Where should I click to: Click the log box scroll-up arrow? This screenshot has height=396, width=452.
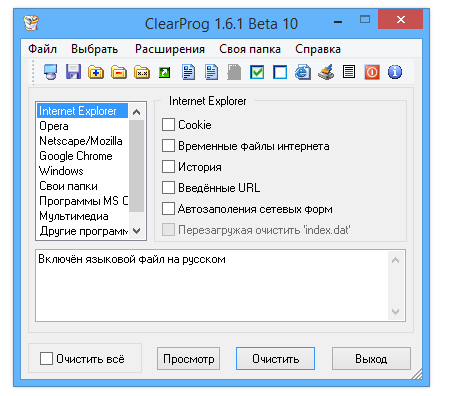[396, 260]
